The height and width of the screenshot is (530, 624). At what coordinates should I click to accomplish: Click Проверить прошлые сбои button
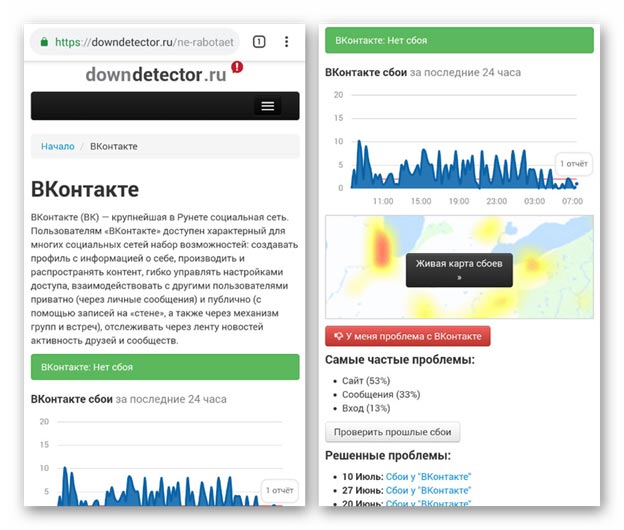pyautogui.click(x=393, y=432)
